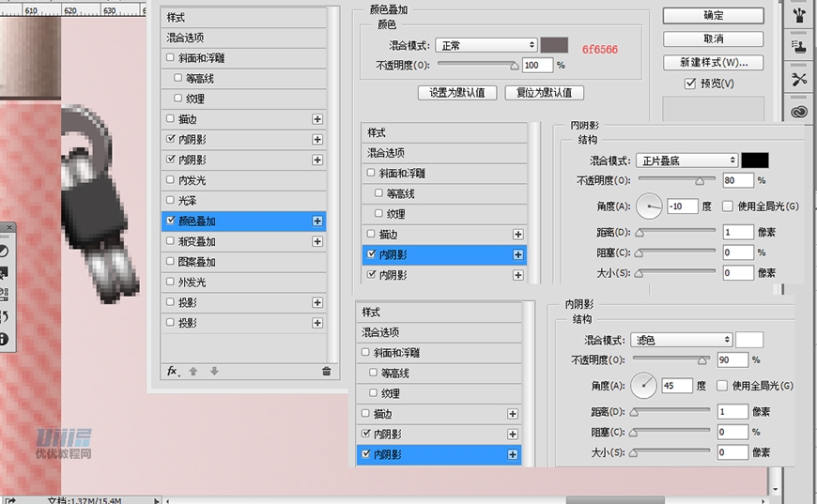The height and width of the screenshot is (504, 817).
Task: Click 设置为默认值 button
Action: point(457,93)
